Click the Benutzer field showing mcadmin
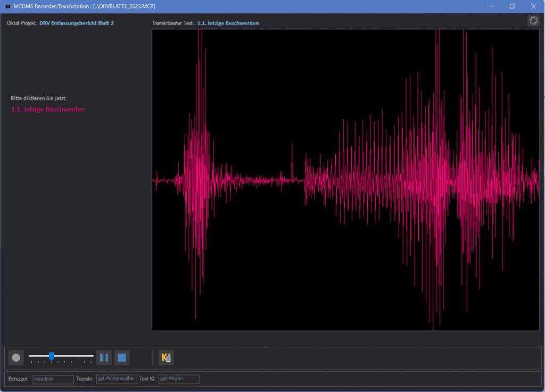 point(53,379)
